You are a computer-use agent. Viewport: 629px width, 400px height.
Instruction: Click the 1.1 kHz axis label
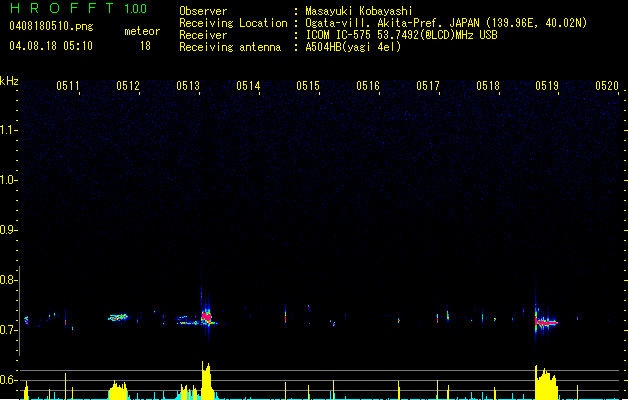coord(7,130)
